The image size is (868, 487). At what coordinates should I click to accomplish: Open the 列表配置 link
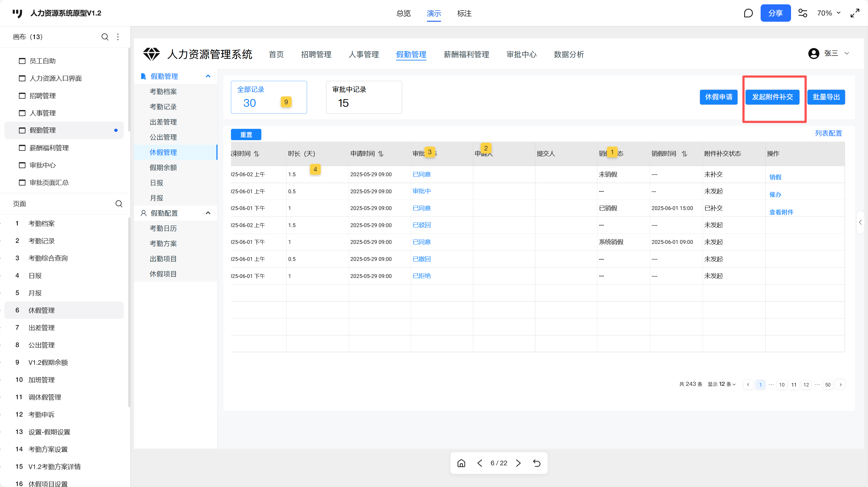click(828, 133)
